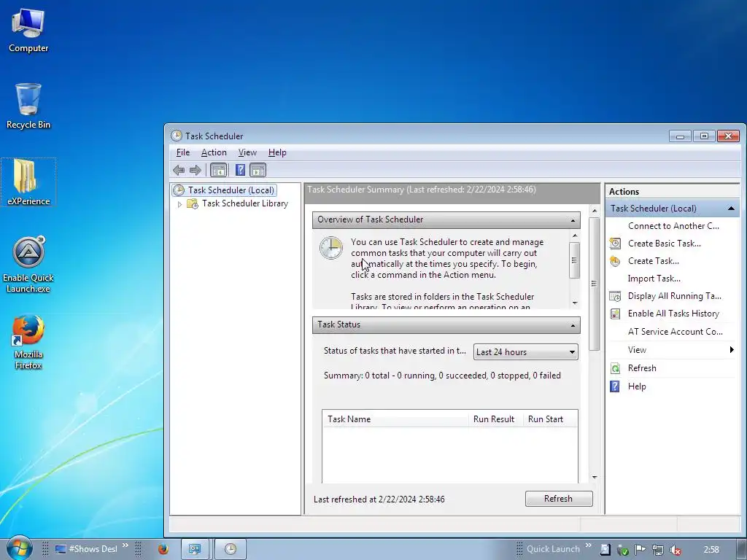Sort by the Run Start column header
The image size is (747, 560).
(550, 419)
